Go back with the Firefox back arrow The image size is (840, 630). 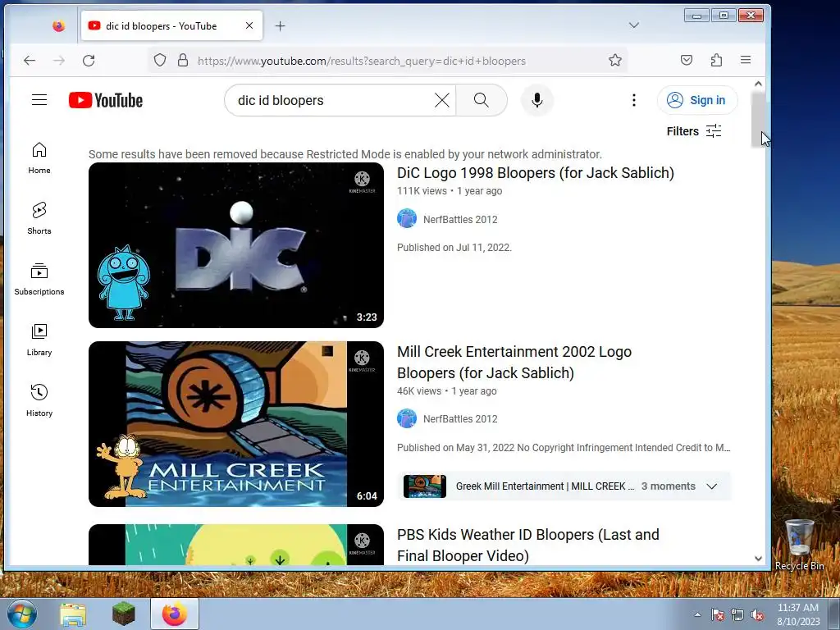(30, 61)
